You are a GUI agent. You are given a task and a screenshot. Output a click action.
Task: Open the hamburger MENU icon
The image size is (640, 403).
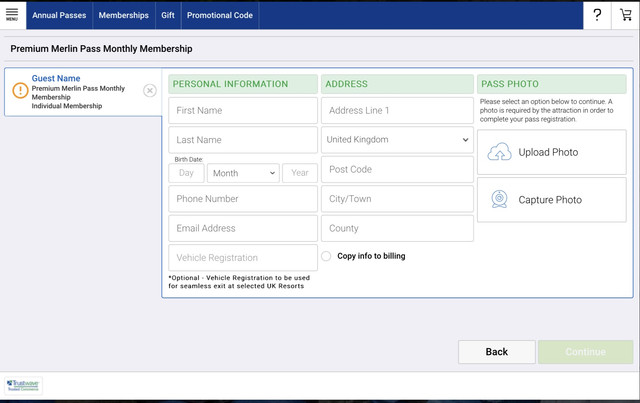click(x=12, y=15)
